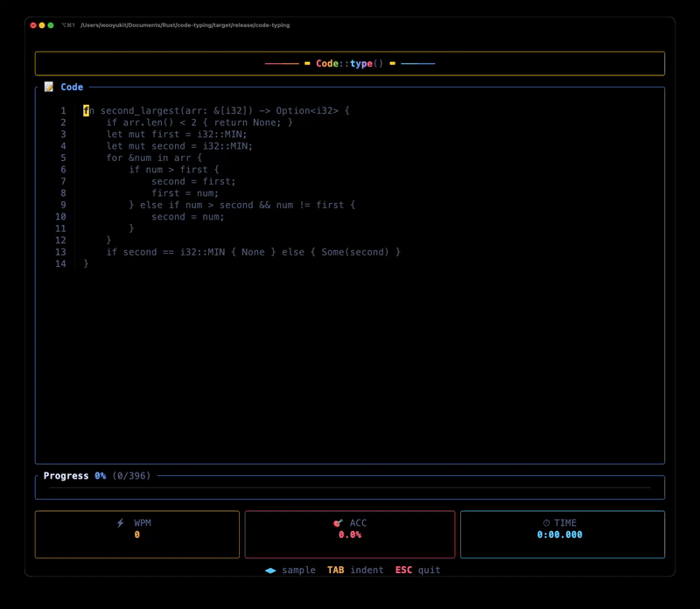Viewport: 700px width, 609px height.
Task: Click the Code::type() title text
Action: [x=349, y=64]
